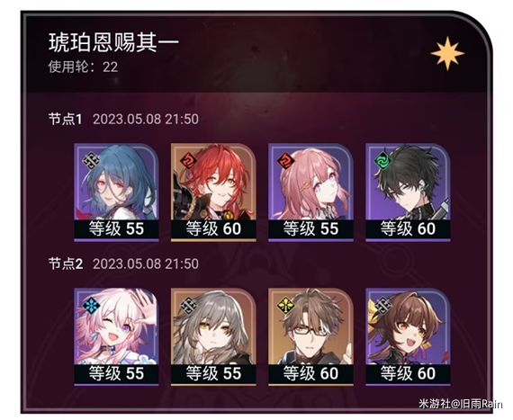The width and height of the screenshot is (513, 420).
Task: Click the green wind icon on black-haired character
Action: click(x=383, y=161)
